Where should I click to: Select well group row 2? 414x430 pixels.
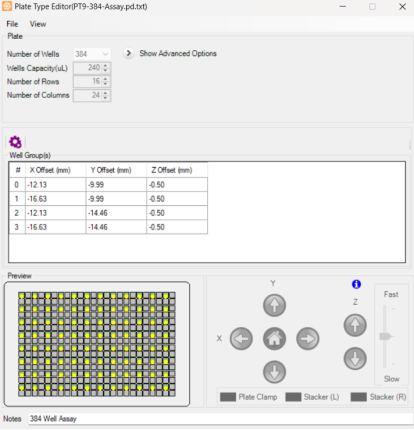[108, 213]
